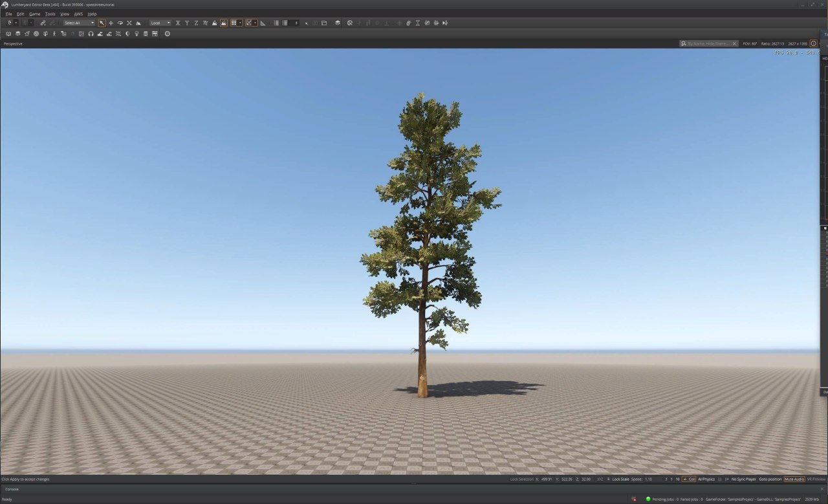Open the Local coordinate system dropdown

click(160, 23)
